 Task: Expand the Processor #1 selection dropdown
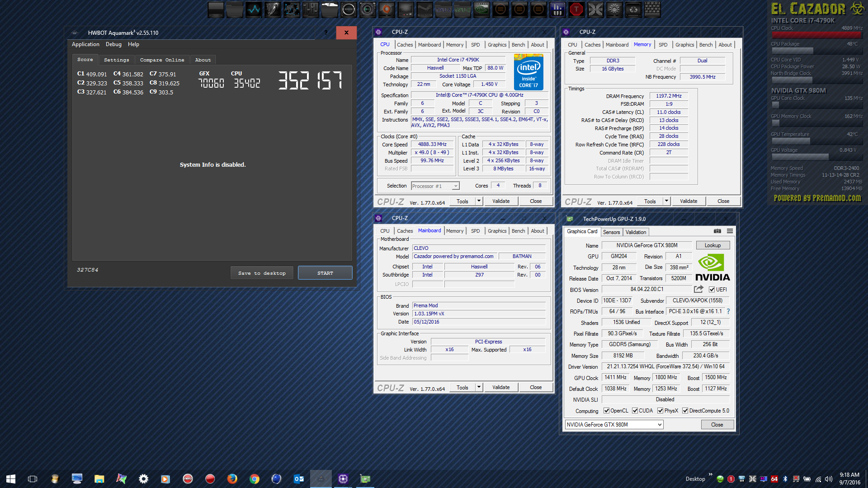(456, 186)
